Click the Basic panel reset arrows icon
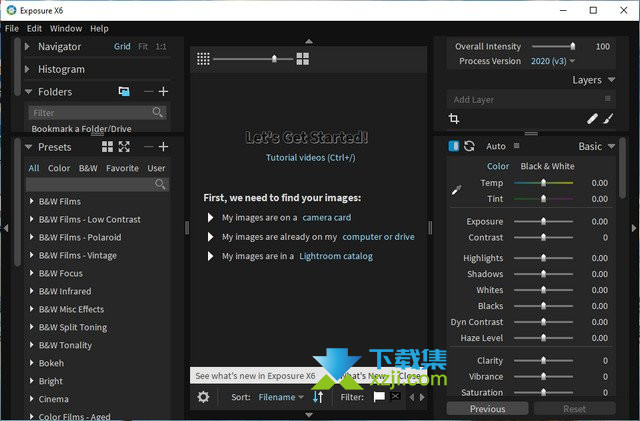This screenshot has width=640, height=421. click(469, 146)
